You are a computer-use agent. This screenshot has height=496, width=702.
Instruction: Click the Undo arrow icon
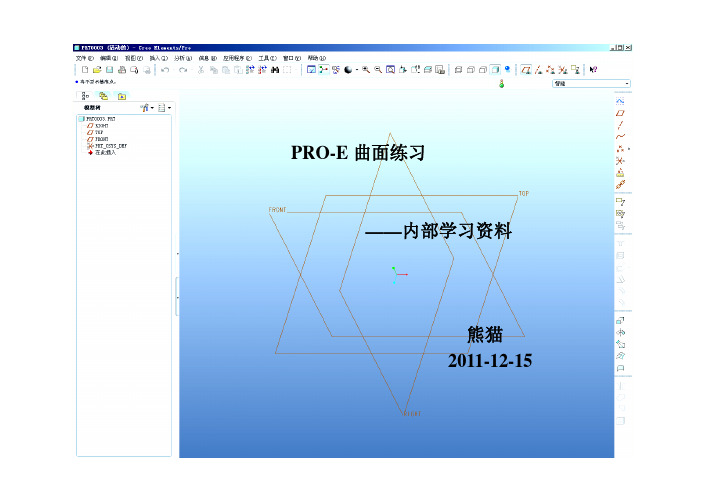coord(165,70)
